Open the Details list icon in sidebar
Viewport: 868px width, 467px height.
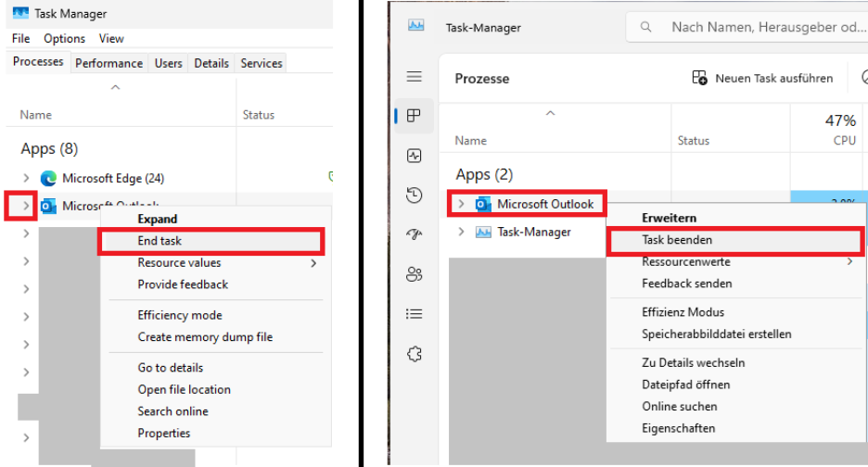[x=415, y=314]
